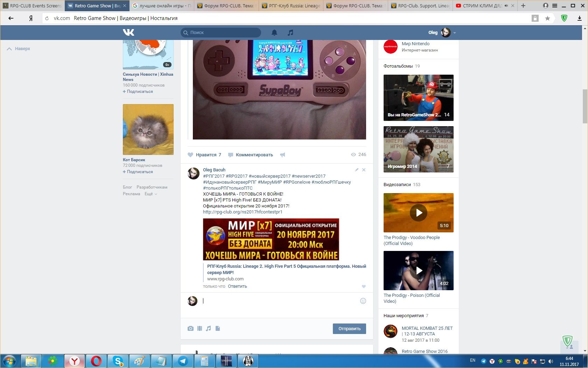The height and width of the screenshot is (368, 588).
Task: Expand the Oleg profile dropdown arrow
Action: coord(455,33)
